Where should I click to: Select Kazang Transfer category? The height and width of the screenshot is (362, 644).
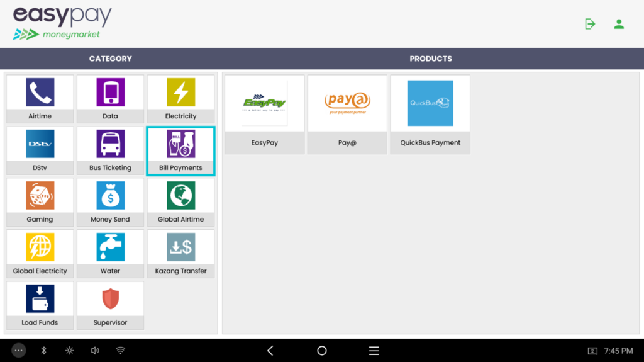[180, 254]
